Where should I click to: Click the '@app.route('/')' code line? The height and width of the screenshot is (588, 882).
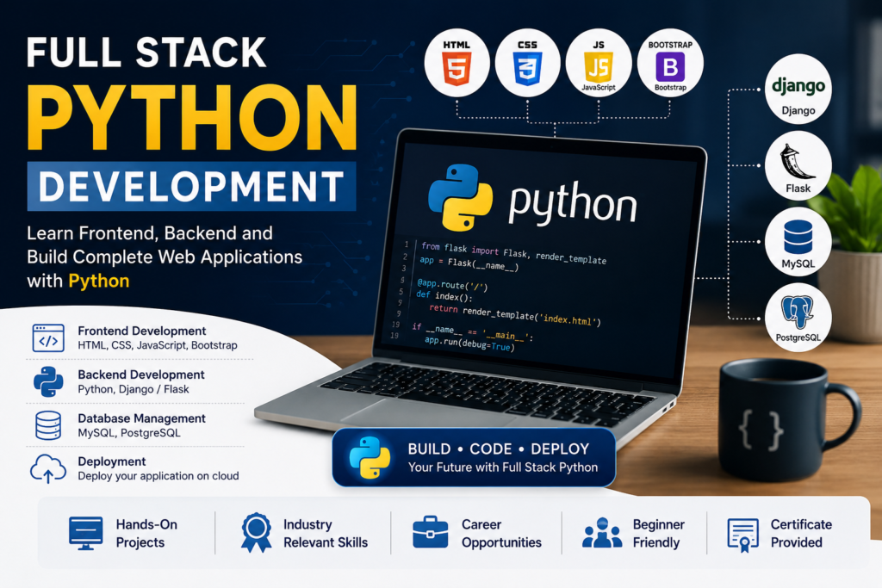point(452,284)
